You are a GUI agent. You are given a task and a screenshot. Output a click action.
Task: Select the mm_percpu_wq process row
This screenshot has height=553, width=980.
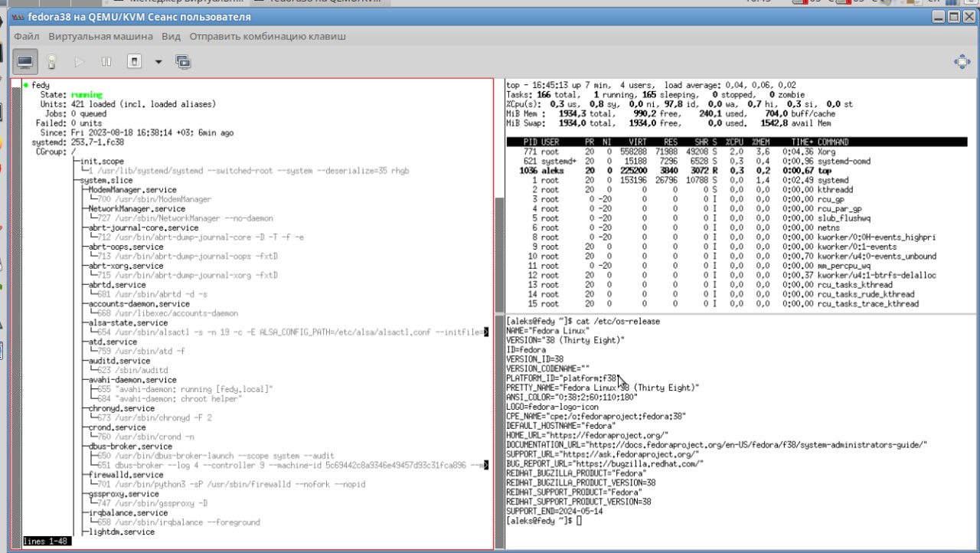point(737,266)
